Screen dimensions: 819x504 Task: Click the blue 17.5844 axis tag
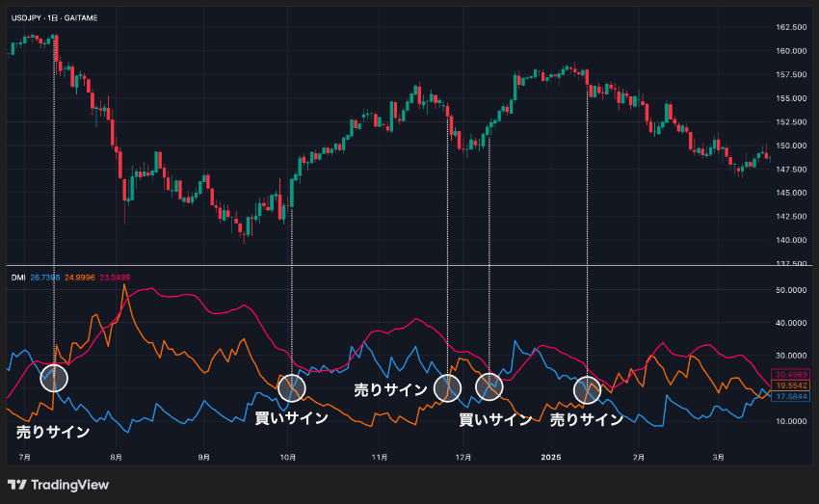coord(791,396)
